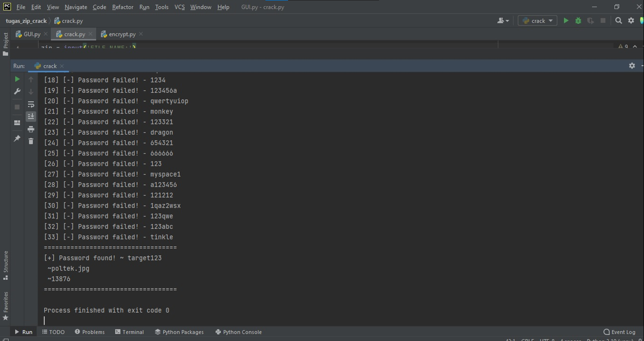Jump to previous highlighted error chevron

point(635,47)
